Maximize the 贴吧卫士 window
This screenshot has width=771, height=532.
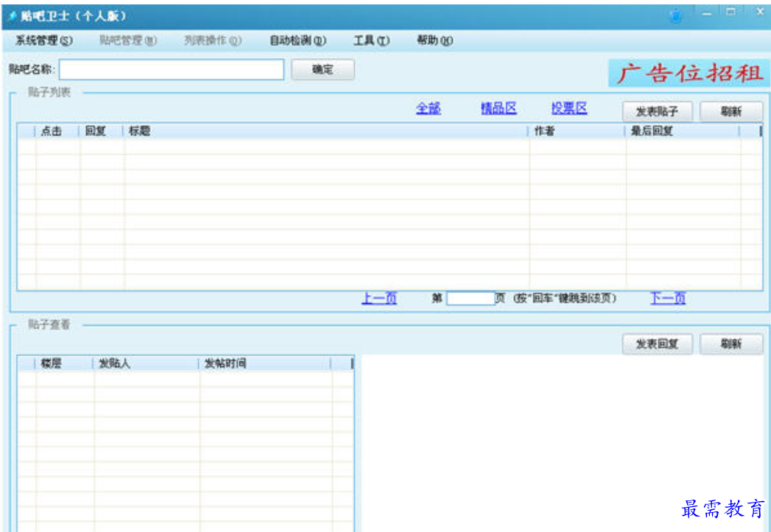click(x=732, y=13)
